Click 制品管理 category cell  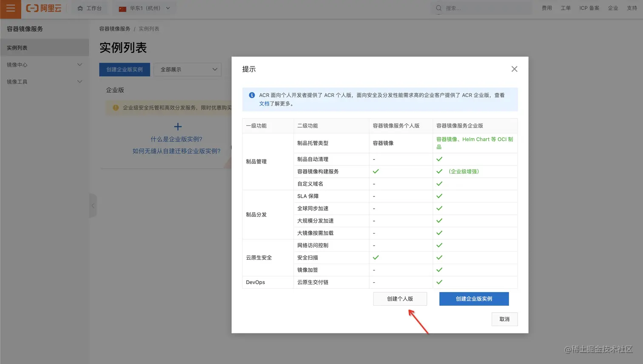point(268,162)
